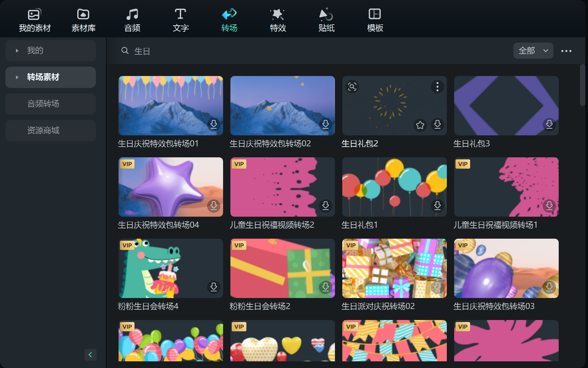The width and height of the screenshot is (588, 368).
Task: Favorite the 生日礼包2 transition with star icon
Action: (x=420, y=125)
